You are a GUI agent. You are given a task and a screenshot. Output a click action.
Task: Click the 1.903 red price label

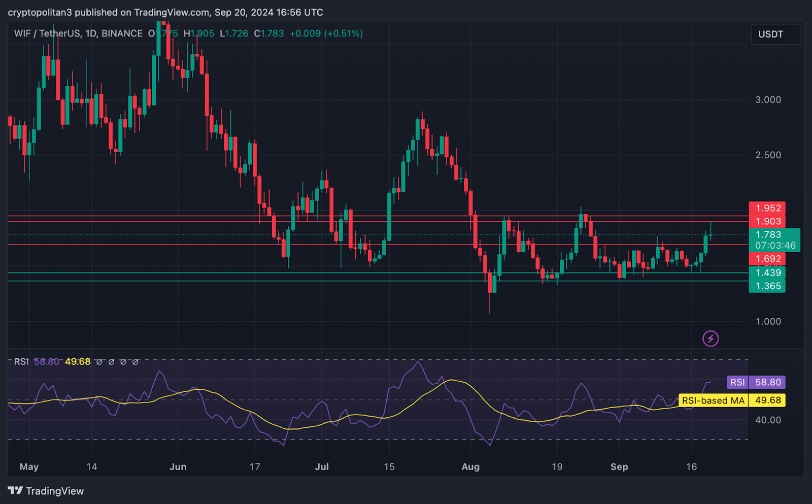pyautogui.click(x=767, y=221)
